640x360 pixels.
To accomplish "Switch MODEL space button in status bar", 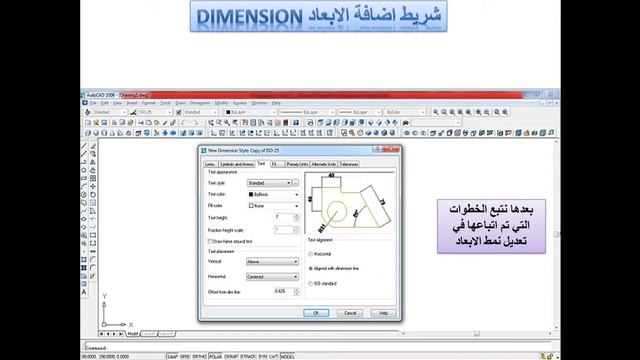I will (288, 356).
